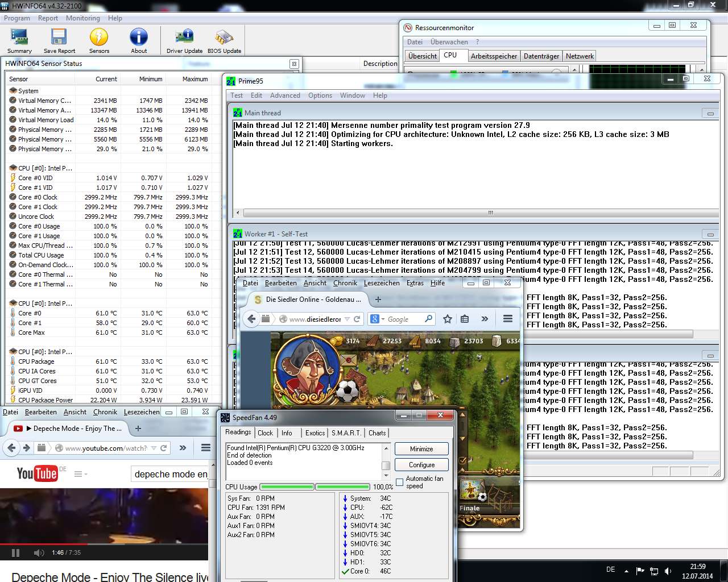728x582 pixels.
Task: Reload the diesiedleronline page
Action: point(357,319)
